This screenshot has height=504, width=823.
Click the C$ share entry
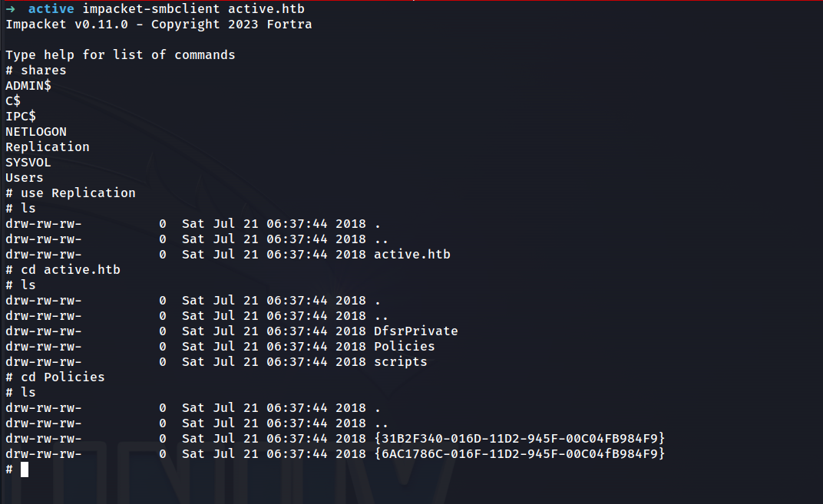13,101
